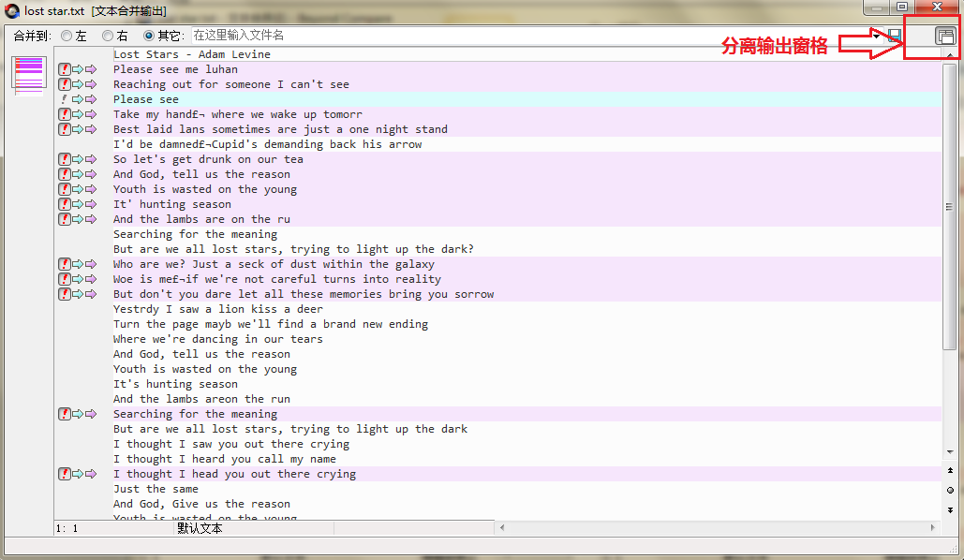Click gray exclamation mark beside 'Please see' line

pos(65,99)
